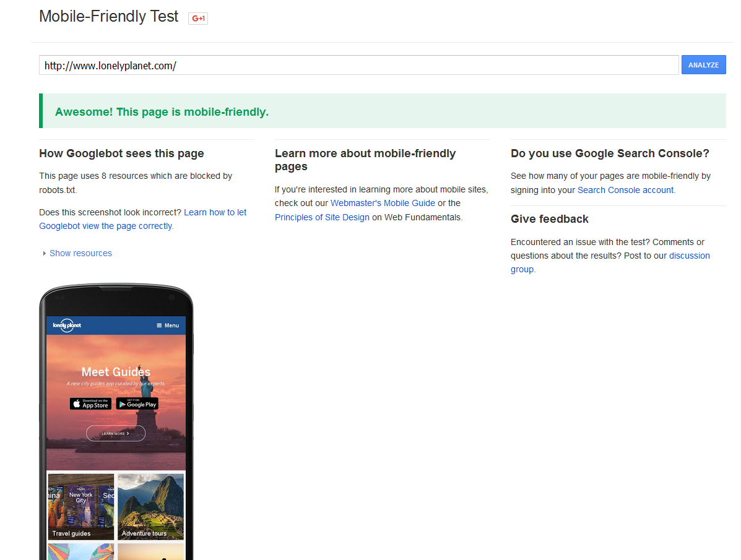Open the Menu hamburger in phone preview
This screenshot has width=741, height=560.
(168, 325)
